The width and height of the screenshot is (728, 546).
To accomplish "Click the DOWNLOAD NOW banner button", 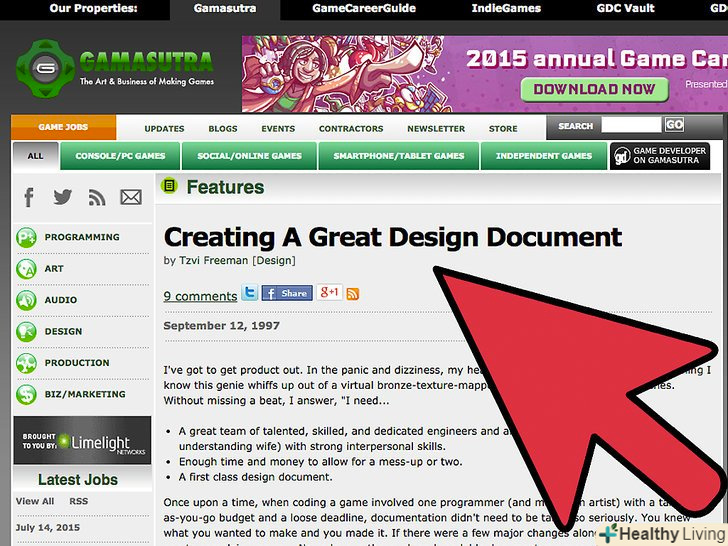I will 594,89.
